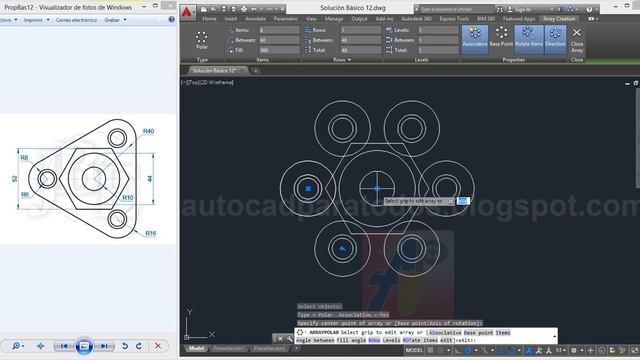This screenshot has height=360, width=640.
Task: Toggle ortho mode in the status bar
Action: [458, 350]
